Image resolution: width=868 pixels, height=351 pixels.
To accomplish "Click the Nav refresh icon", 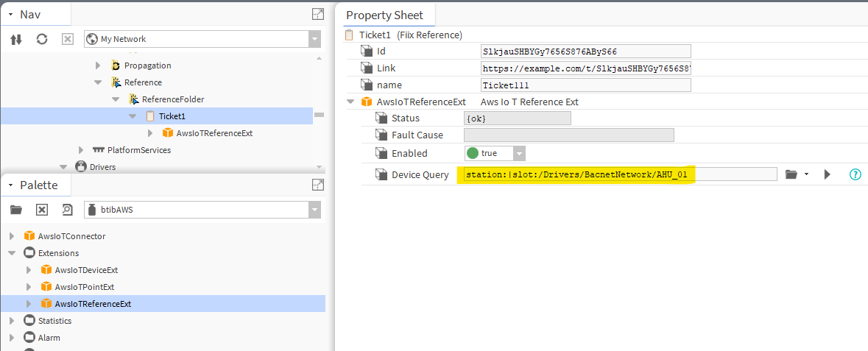I will [x=42, y=39].
